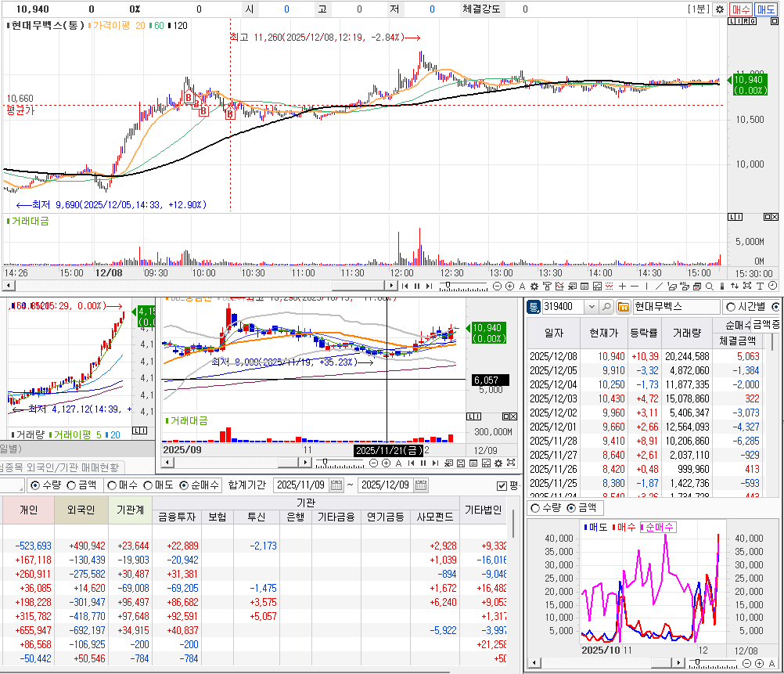Screen dimensions: 784x674
Task: Adjust net-buy graph zoom slider
Action: point(713,664)
